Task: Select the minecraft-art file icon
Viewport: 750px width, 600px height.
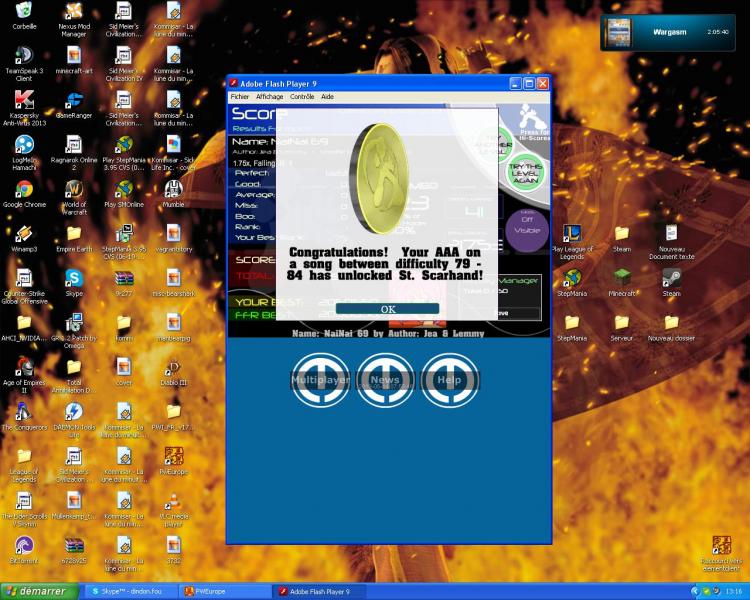Action: [74, 60]
